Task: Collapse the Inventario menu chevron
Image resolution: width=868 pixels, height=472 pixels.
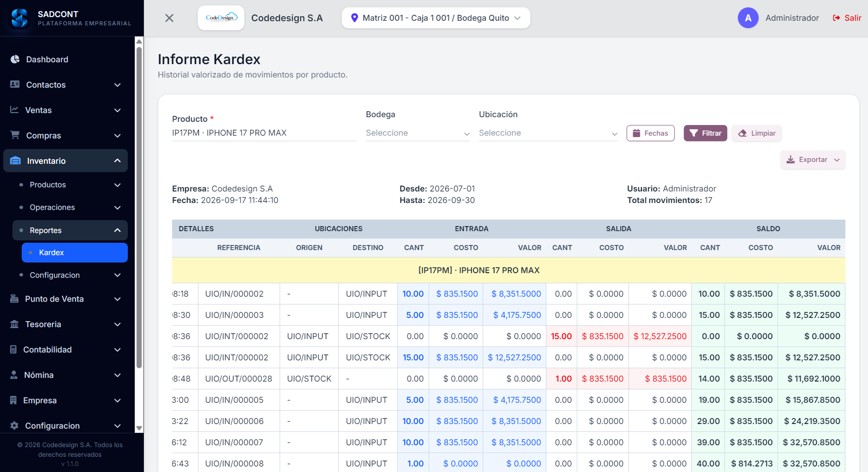Action: coord(117,161)
